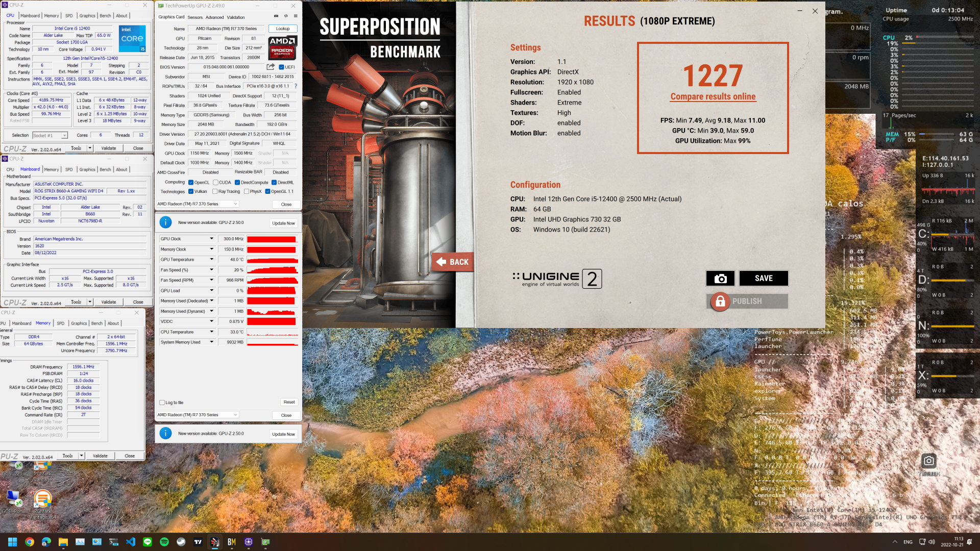Switch to GPU-Z Sensors tab
The width and height of the screenshot is (980, 551).
tap(195, 17)
